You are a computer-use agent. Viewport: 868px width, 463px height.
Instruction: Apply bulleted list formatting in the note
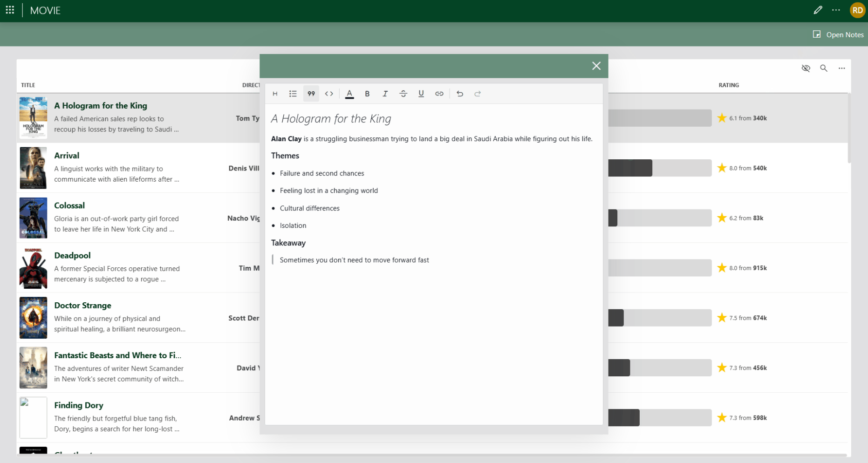point(293,94)
